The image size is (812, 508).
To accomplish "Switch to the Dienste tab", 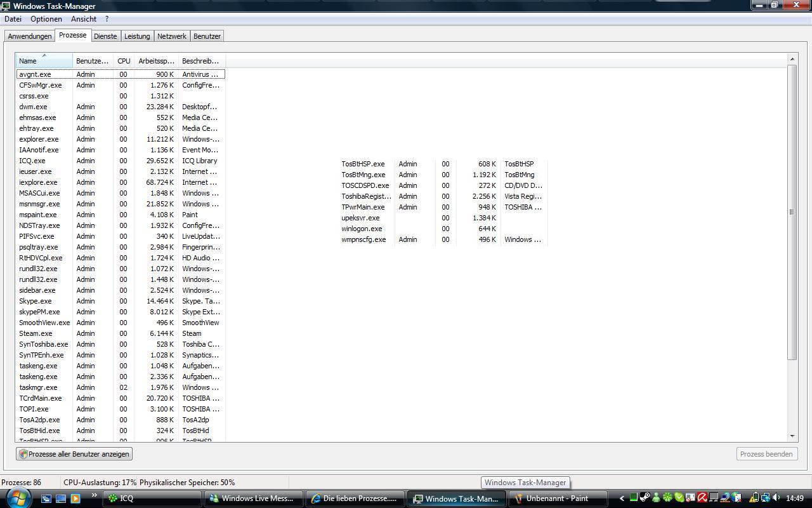I will (x=105, y=36).
